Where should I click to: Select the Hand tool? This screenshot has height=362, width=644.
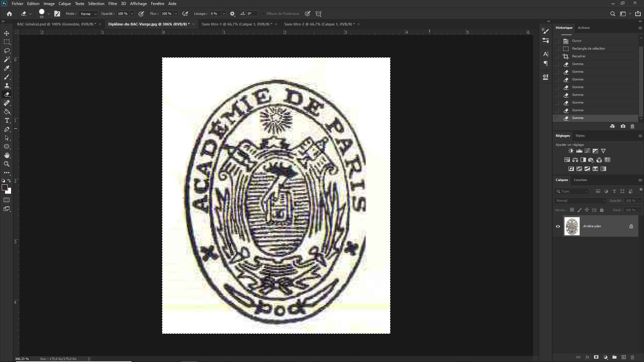click(x=7, y=155)
